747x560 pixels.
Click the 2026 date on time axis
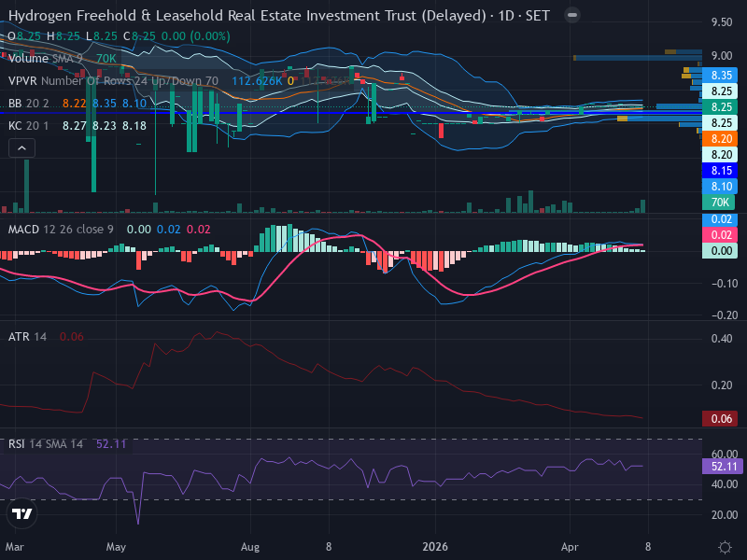[435, 547]
